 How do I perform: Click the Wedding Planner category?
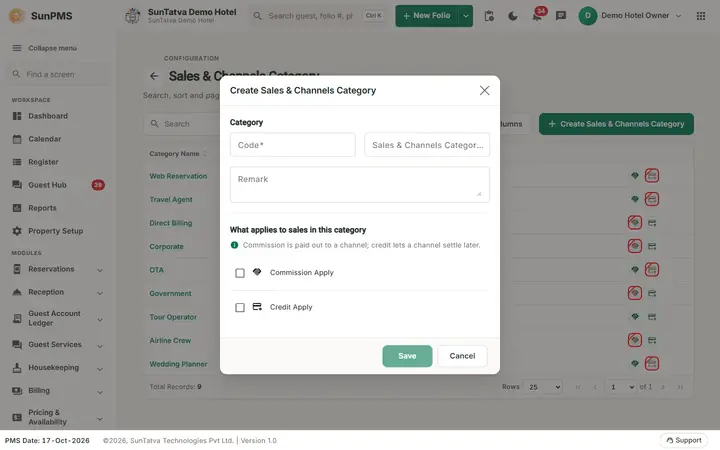point(178,364)
